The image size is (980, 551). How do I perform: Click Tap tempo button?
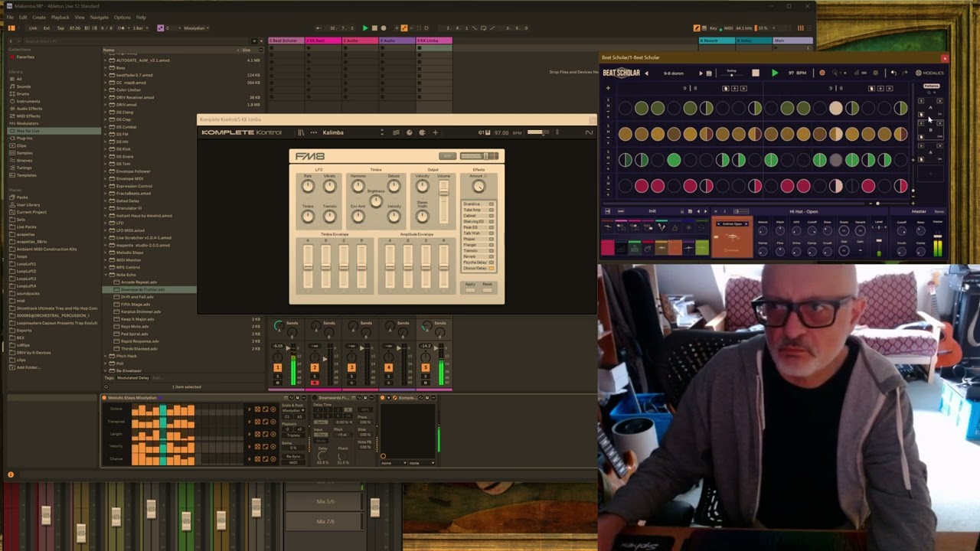click(60, 28)
